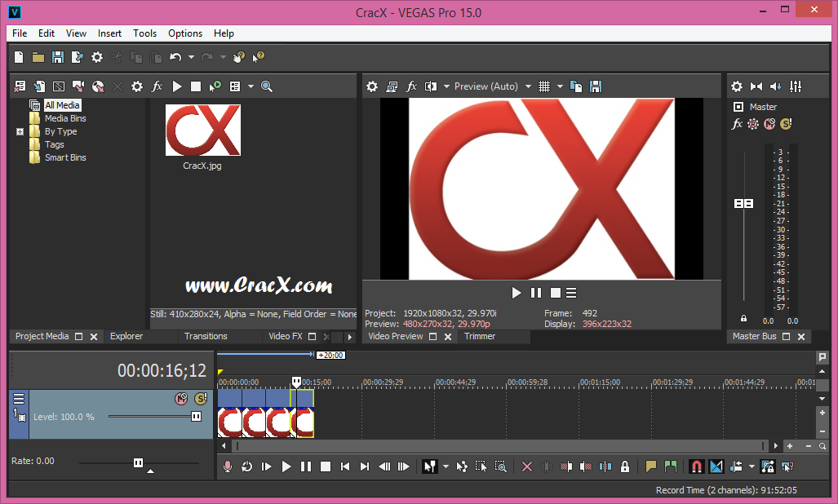This screenshot has height=504, width=838.
Task: Remove unused media from the project
Action: (x=20, y=86)
